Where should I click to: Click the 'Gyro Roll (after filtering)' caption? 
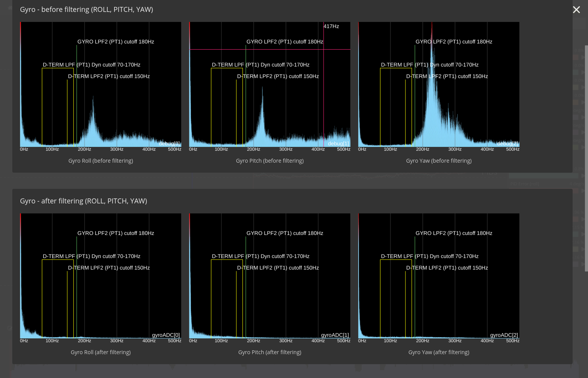pos(101,352)
